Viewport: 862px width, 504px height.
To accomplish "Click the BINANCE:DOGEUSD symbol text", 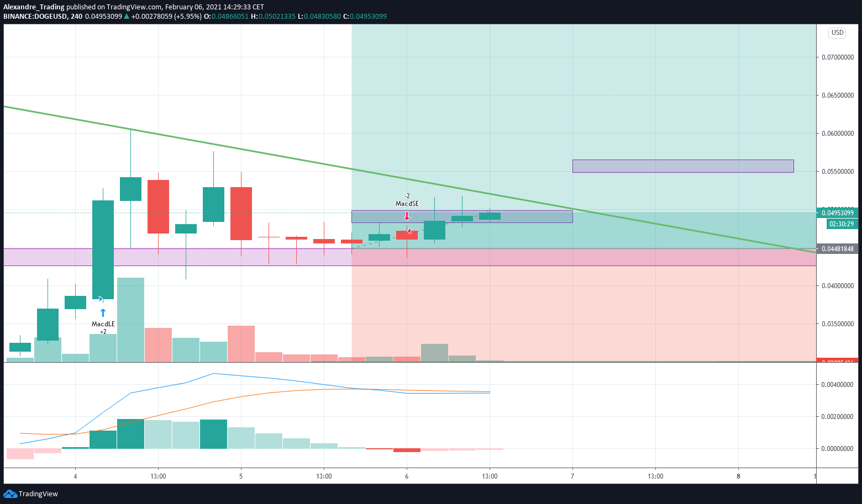I will click(35, 17).
